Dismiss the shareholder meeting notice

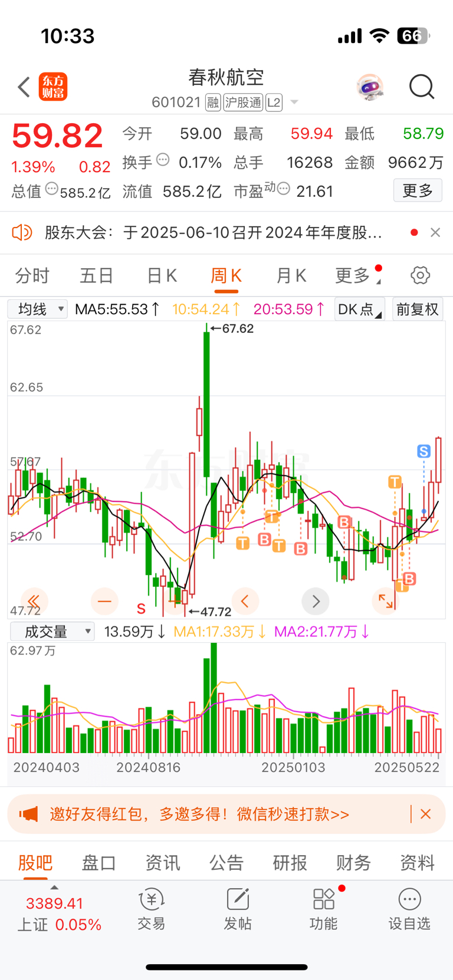(x=435, y=232)
